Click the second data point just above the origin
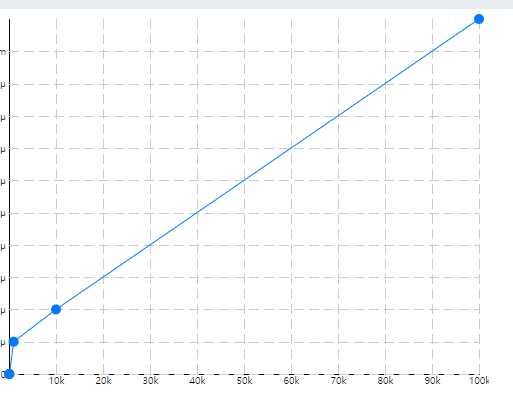The image size is (513, 393). [x=14, y=342]
